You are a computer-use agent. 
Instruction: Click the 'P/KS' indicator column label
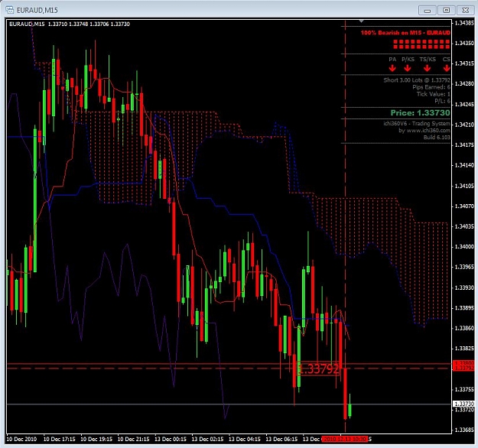408,60
